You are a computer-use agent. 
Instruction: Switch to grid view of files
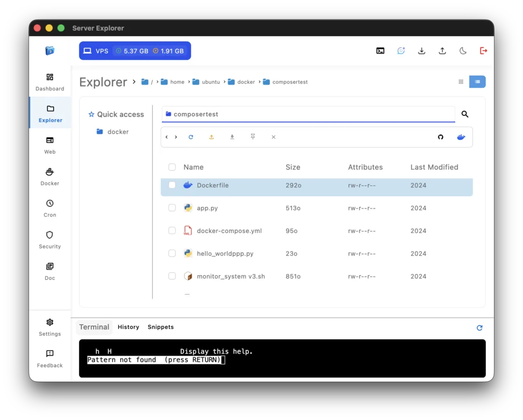coord(460,81)
